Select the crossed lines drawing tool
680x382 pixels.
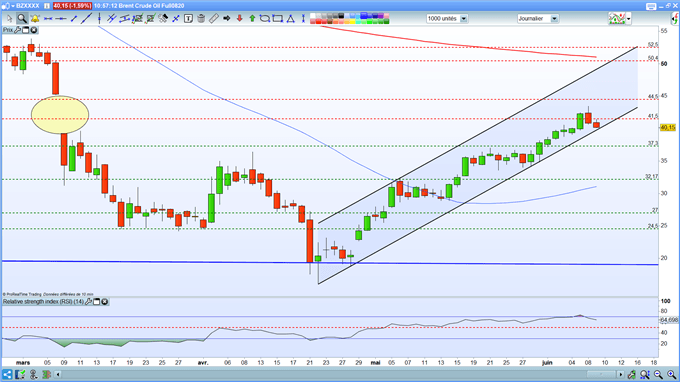coord(111,18)
